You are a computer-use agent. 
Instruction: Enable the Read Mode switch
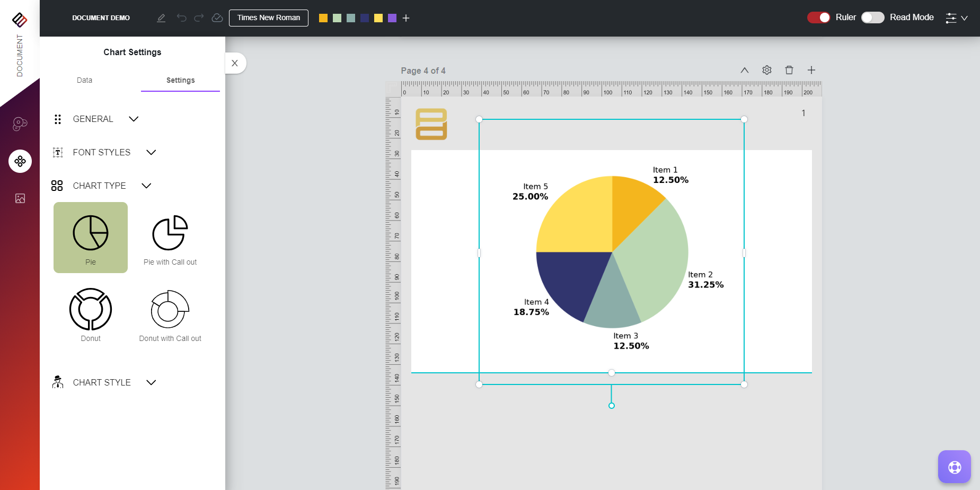coord(872,17)
